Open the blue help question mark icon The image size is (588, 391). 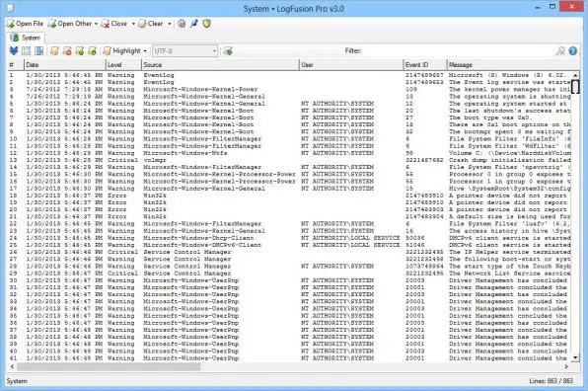click(572, 50)
